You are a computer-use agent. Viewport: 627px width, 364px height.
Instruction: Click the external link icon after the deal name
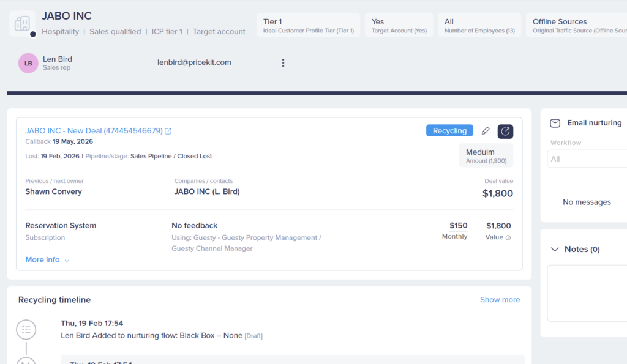pos(168,131)
